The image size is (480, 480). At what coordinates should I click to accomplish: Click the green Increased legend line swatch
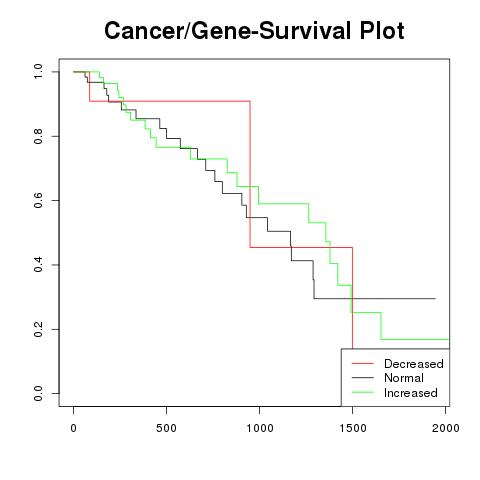[363, 392]
